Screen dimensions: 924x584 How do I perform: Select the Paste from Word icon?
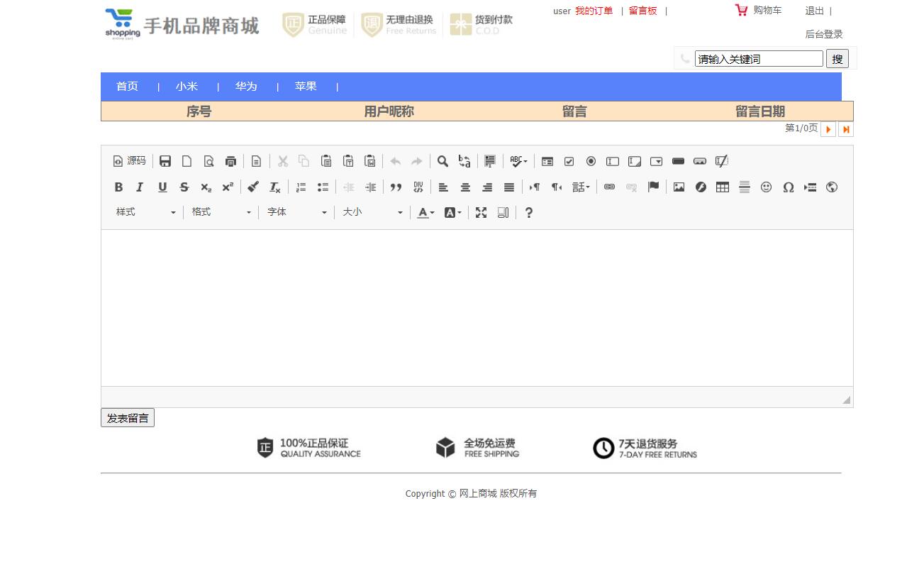(369, 161)
